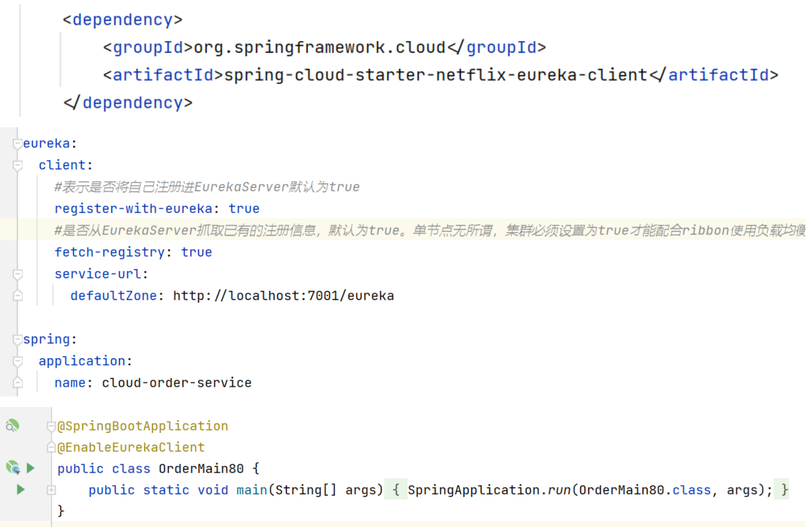Click the closing </artifactId> tag
812x527 pixels.
pyautogui.click(x=714, y=75)
